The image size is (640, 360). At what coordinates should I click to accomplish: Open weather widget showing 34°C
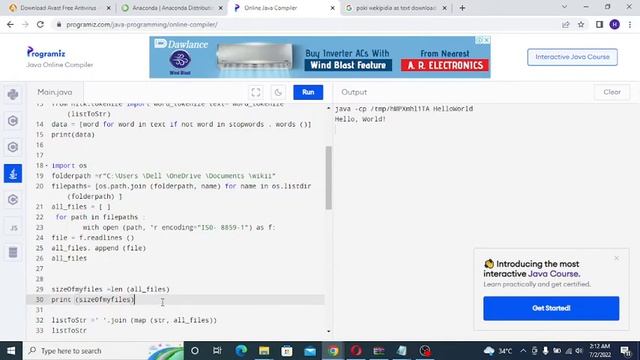click(498, 351)
